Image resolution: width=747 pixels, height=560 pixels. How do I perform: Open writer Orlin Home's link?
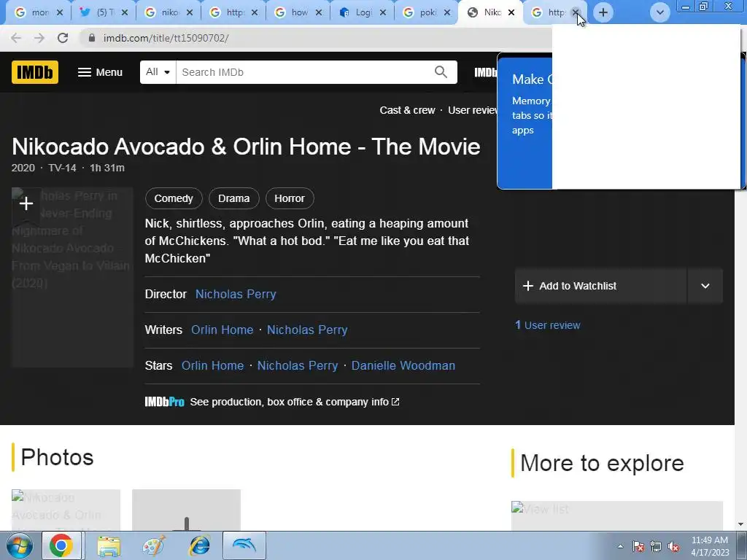pyautogui.click(x=222, y=330)
